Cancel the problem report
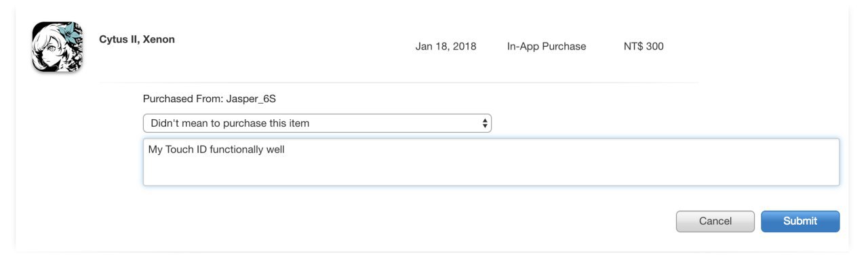 715,221
